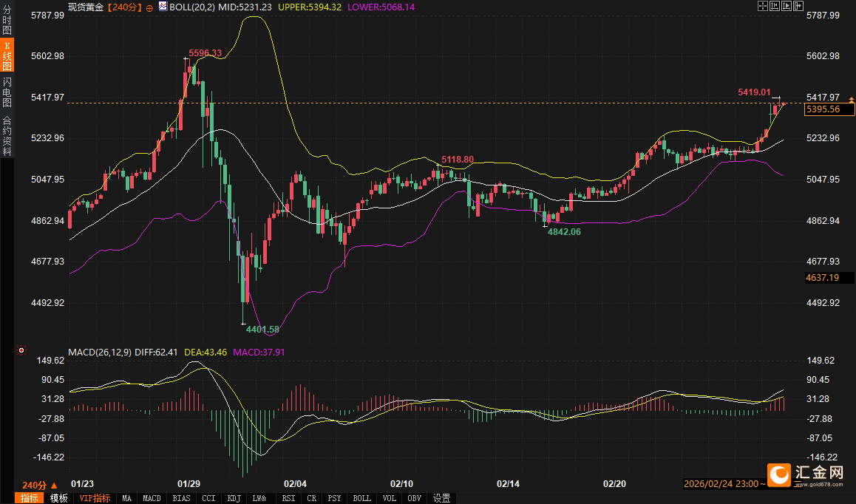Switch to the 模板 bottom tab

(59, 498)
